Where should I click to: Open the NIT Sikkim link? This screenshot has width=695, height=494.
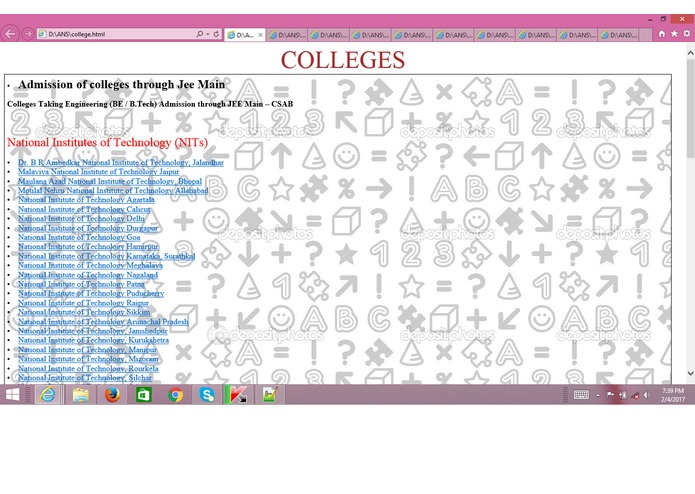coord(84,312)
